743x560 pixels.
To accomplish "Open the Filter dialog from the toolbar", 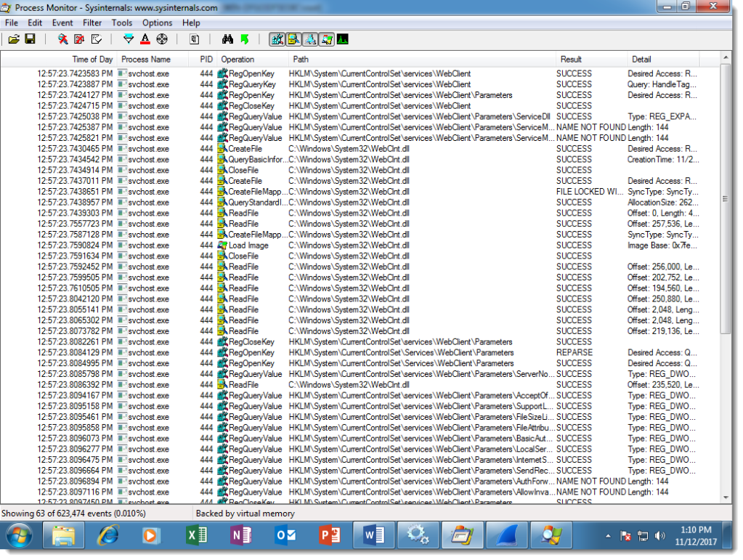I will coord(129,39).
